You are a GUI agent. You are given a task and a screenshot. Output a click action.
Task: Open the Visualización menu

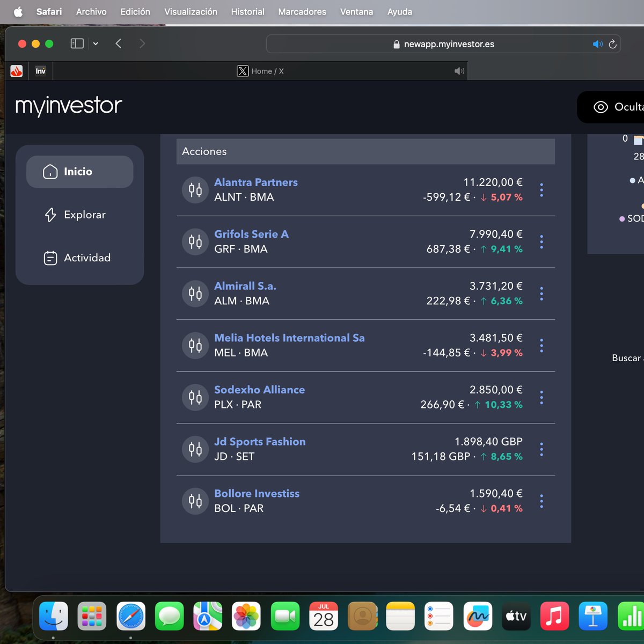[x=191, y=12]
